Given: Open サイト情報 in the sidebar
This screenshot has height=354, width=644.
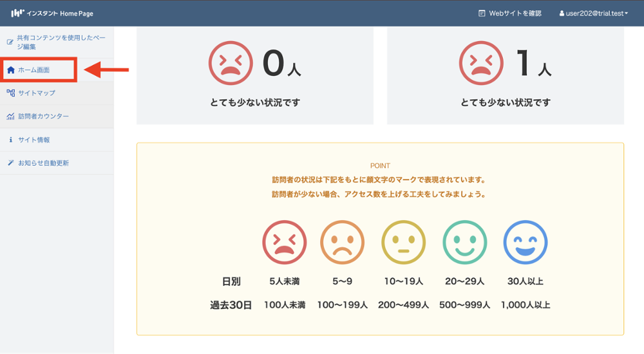Looking at the screenshot, I should [x=33, y=140].
